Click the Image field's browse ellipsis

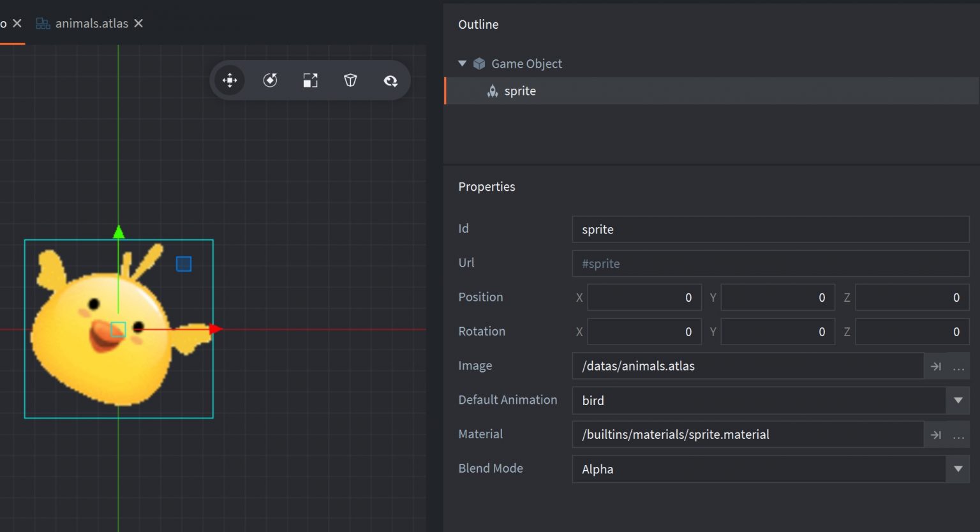(958, 366)
